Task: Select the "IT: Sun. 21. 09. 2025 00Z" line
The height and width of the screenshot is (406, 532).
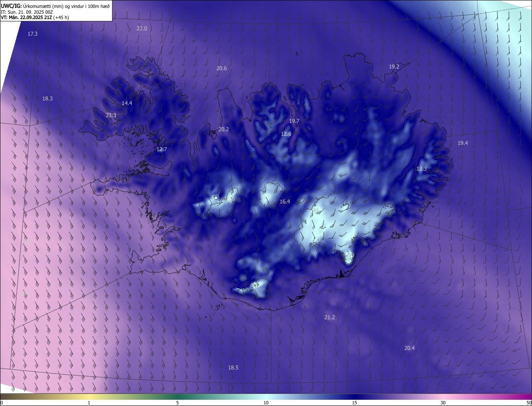Action: 27,12
